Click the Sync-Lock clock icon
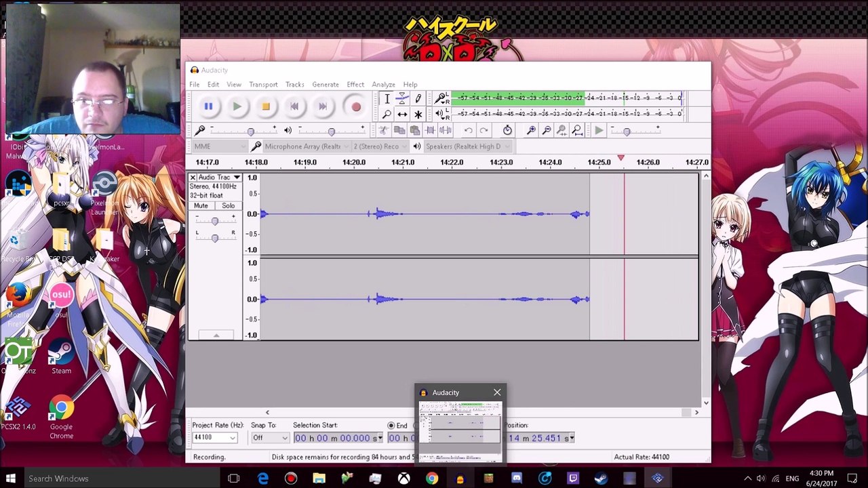This screenshot has width=868, height=488. 507,130
